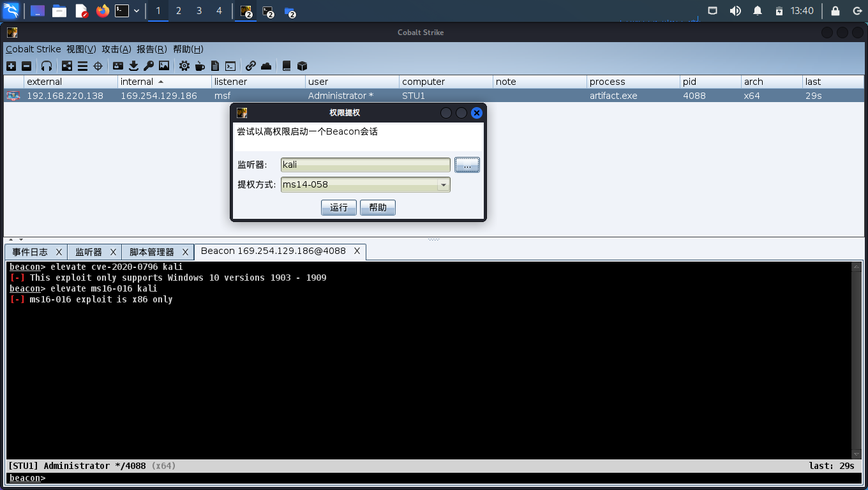The image size is (868, 490).
Task: Open the volume control in system tray
Action: [736, 11]
